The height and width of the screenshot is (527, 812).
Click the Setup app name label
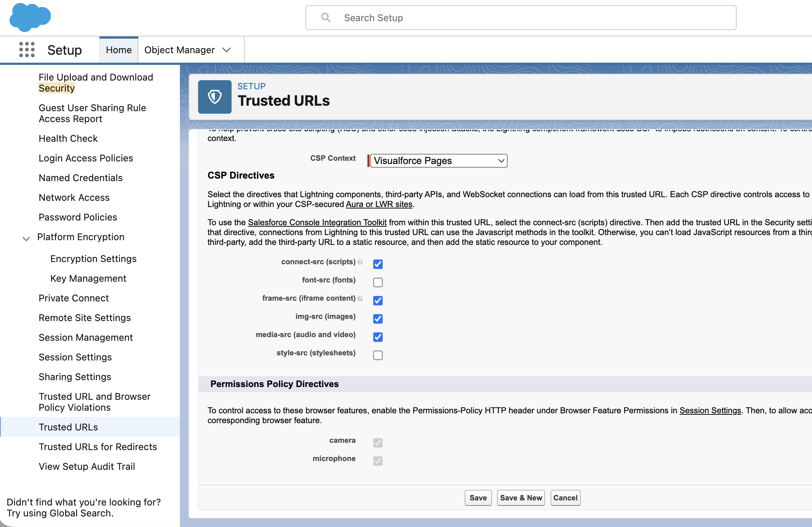pos(65,50)
